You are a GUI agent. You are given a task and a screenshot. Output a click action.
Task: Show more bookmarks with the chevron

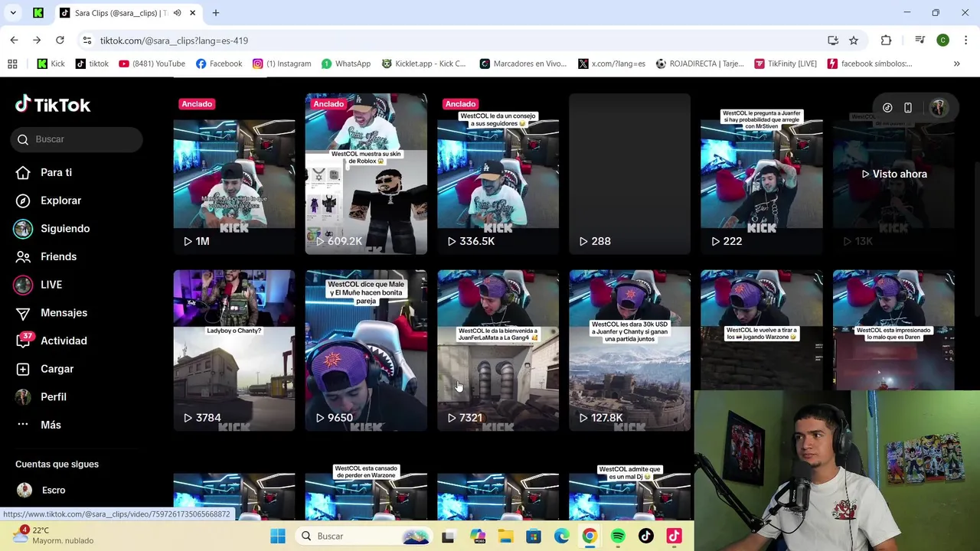coord(956,64)
